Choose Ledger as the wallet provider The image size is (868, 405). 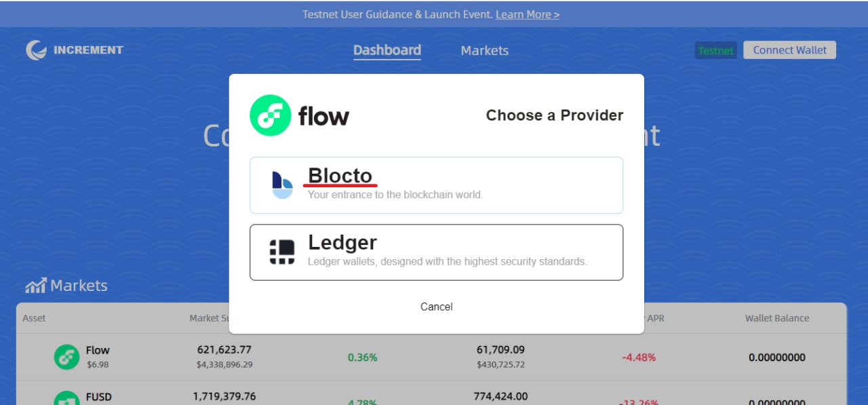pyautogui.click(x=436, y=252)
